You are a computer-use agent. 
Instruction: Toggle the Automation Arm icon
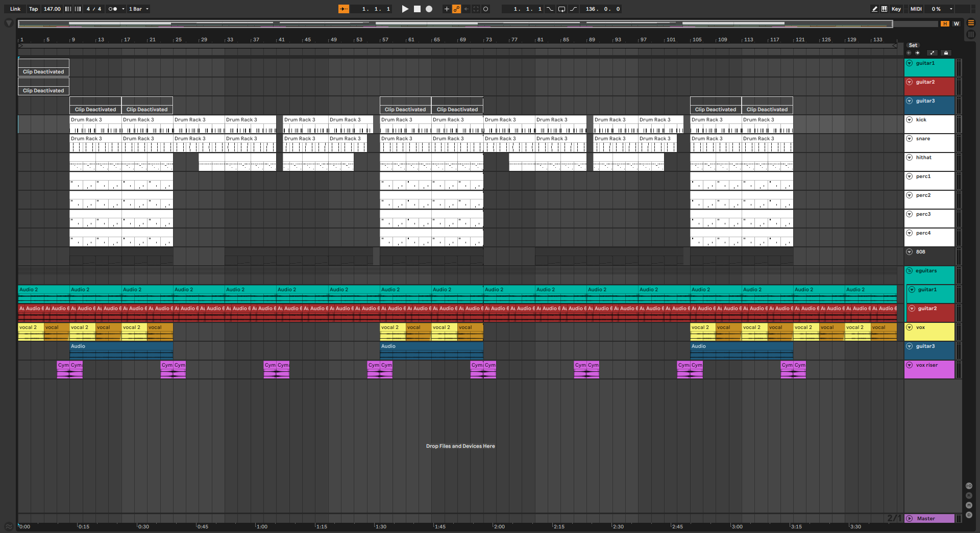click(456, 9)
